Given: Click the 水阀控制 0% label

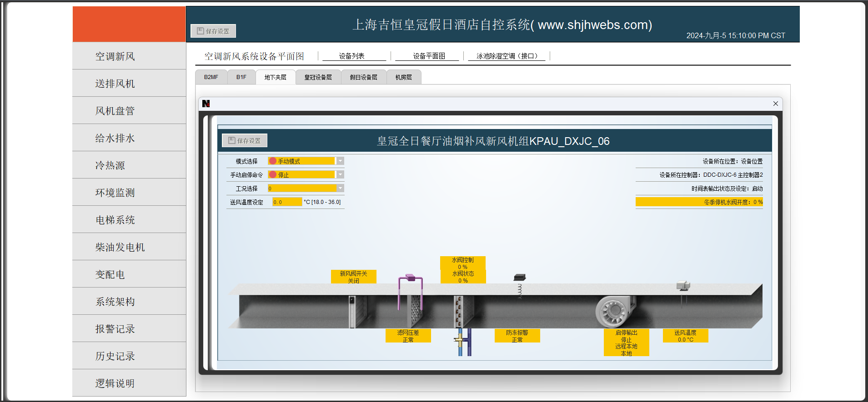Looking at the screenshot, I should pos(463,263).
